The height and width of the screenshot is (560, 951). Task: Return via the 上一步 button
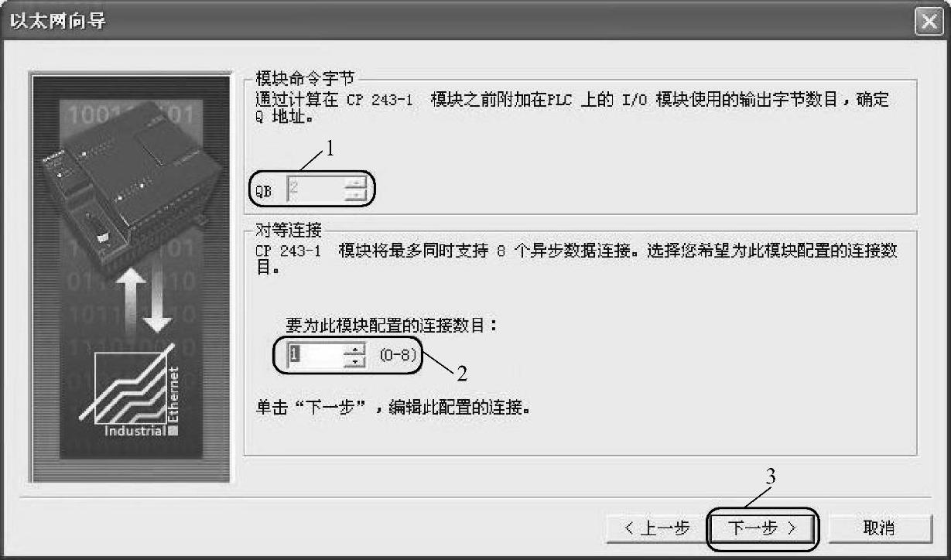click(657, 528)
